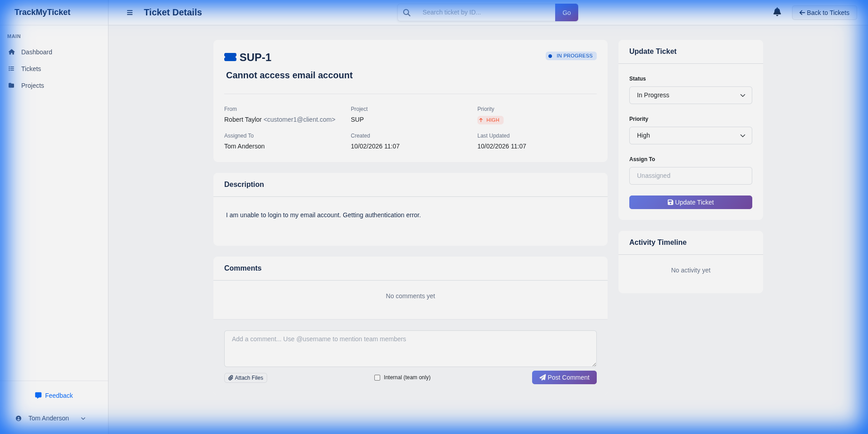Click the comment box resize handle
868x434 pixels.
click(x=594, y=364)
